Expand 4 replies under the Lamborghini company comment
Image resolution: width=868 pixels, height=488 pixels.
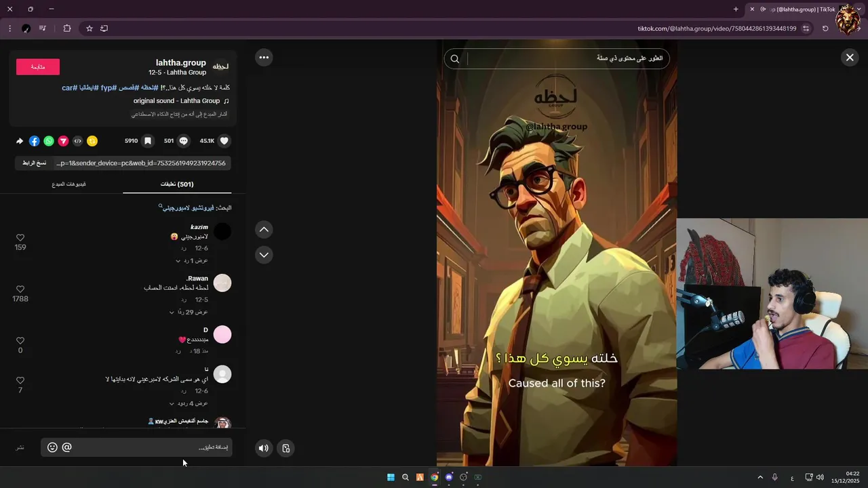[189, 404]
